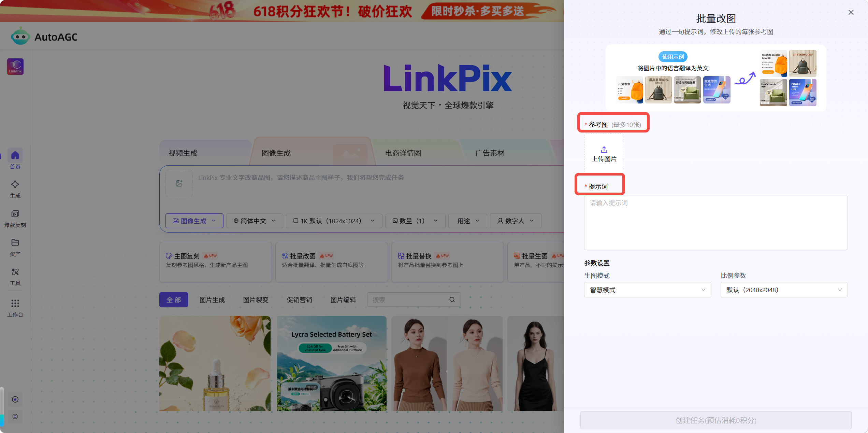Click the upload arrow icon above 上传图片
The width and height of the screenshot is (868, 433).
604,150
